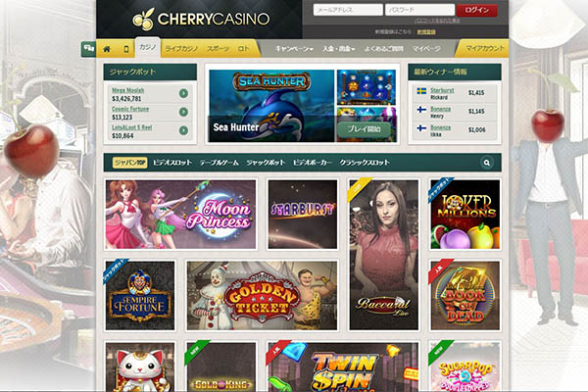This screenshot has width=588, height=392.
Task: Open Mega Moolah jackpot arrow icon
Action: 183,93
